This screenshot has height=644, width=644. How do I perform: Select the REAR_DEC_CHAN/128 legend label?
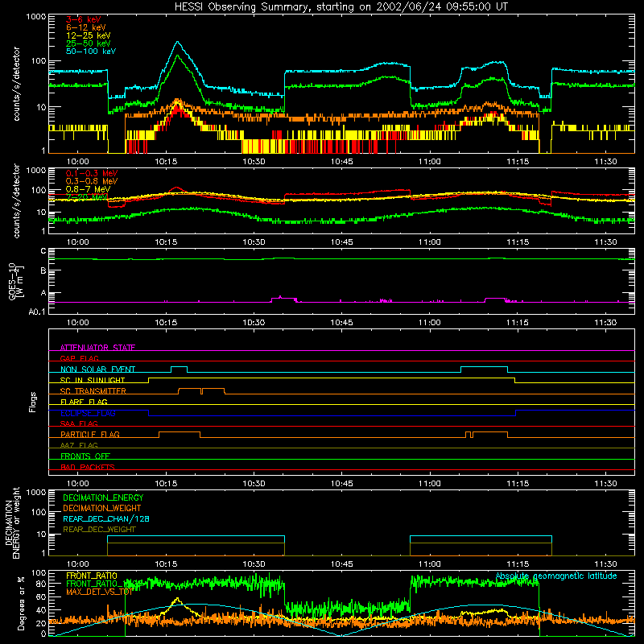(106, 518)
